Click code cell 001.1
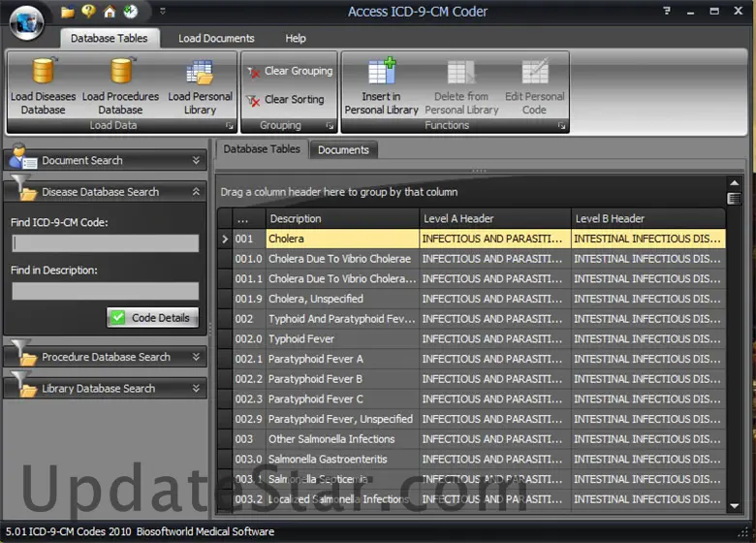The width and height of the screenshot is (756, 543). tap(249, 278)
